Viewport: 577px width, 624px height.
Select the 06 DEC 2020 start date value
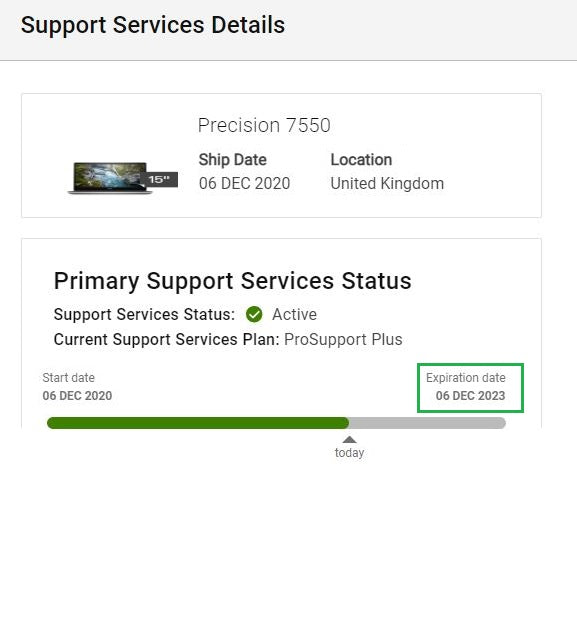[77, 396]
